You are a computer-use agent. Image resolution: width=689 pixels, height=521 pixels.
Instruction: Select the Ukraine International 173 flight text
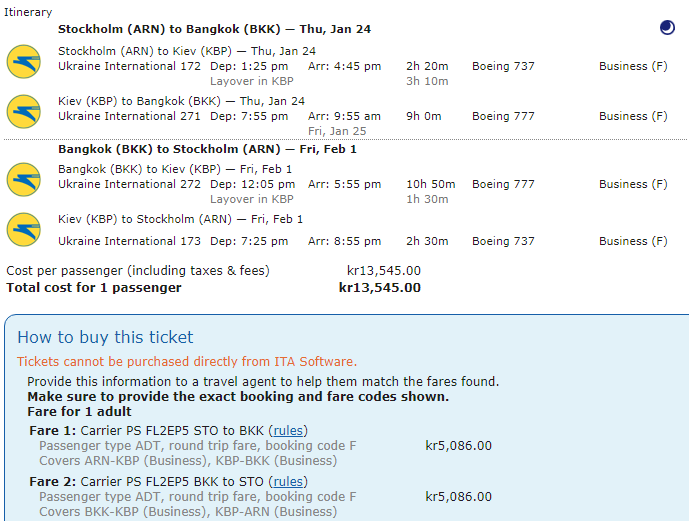click(x=130, y=241)
